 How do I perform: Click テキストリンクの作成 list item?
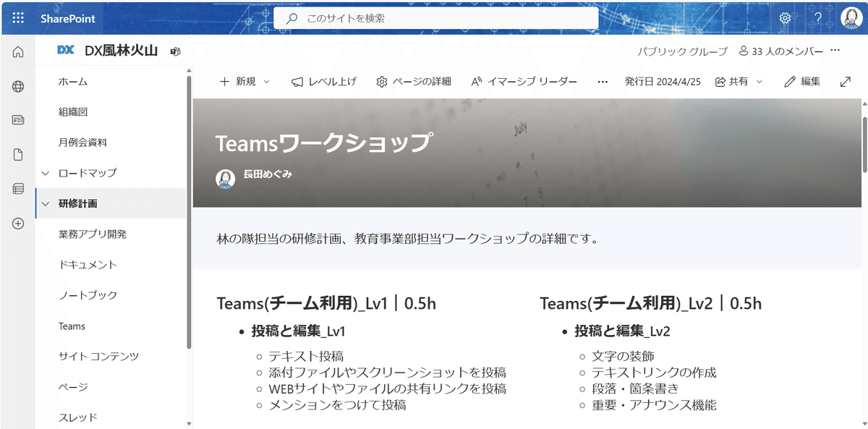[654, 372]
